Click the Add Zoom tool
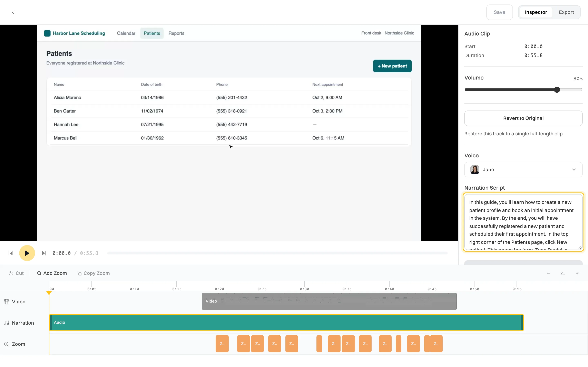The width and height of the screenshot is (588, 367). 52,273
